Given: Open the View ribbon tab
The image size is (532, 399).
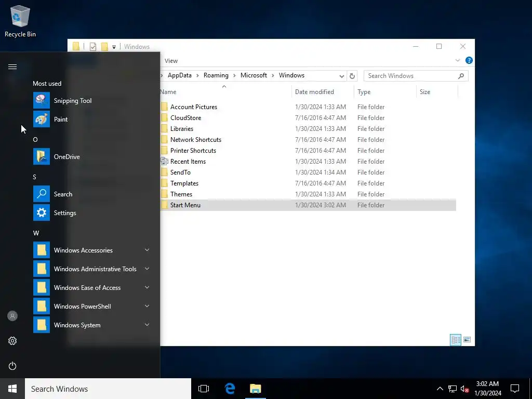Looking at the screenshot, I should click(x=171, y=61).
